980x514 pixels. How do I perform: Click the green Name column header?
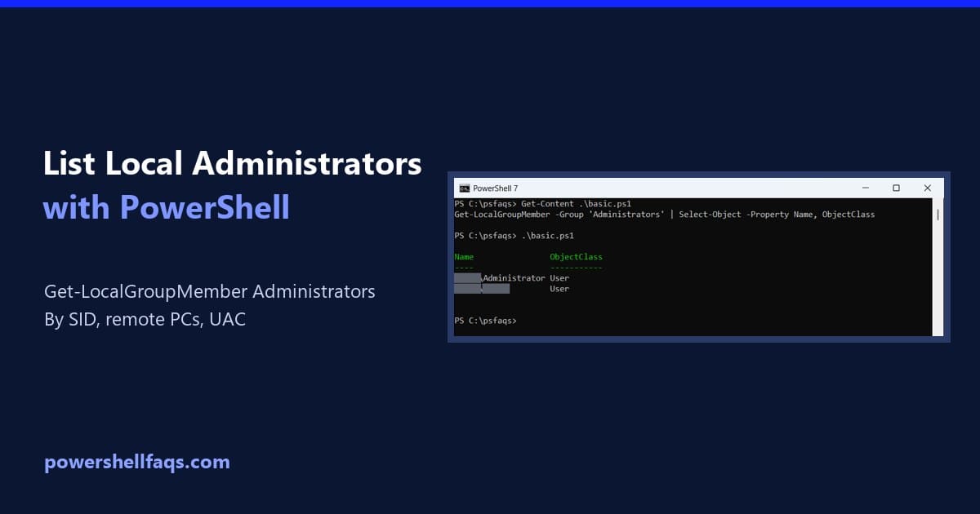click(464, 257)
